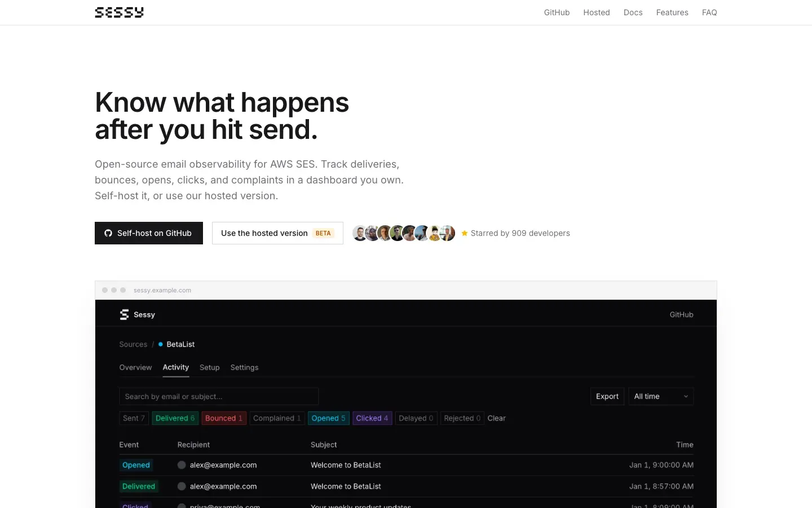The image size is (812, 508).
Task: Jump to FAQ from top navigation
Action: tap(709, 12)
